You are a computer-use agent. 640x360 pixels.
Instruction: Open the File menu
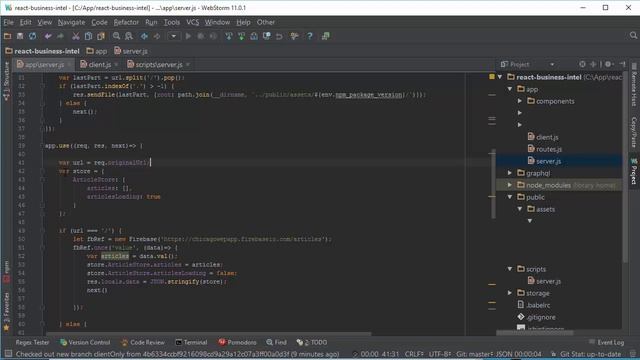[x=9, y=22]
